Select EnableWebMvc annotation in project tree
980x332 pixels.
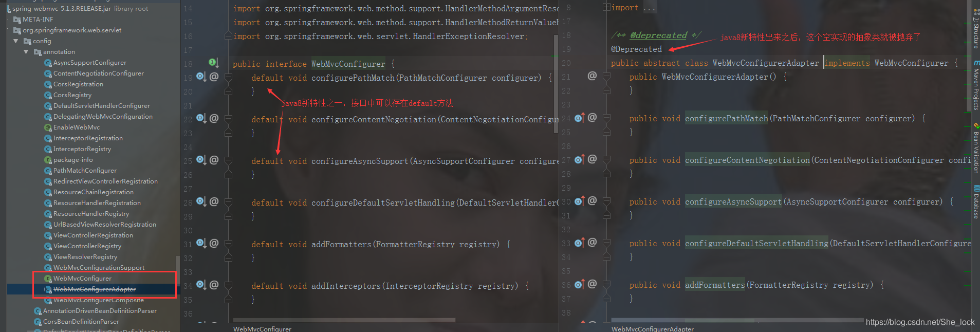tap(76, 127)
